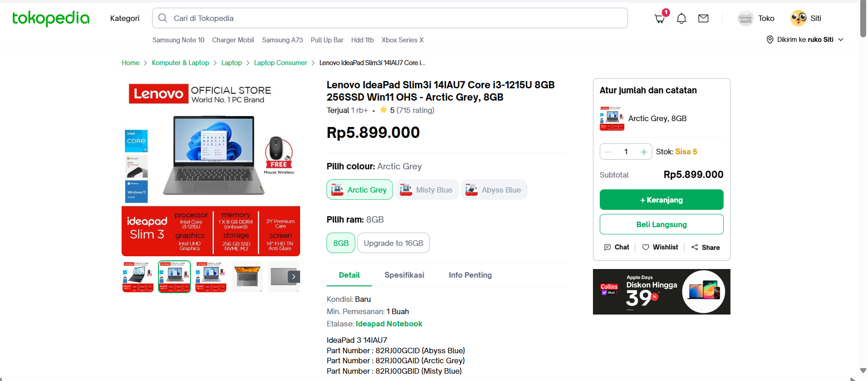Click the Wishlist heart icon
The width and height of the screenshot is (868, 381).
646,247
